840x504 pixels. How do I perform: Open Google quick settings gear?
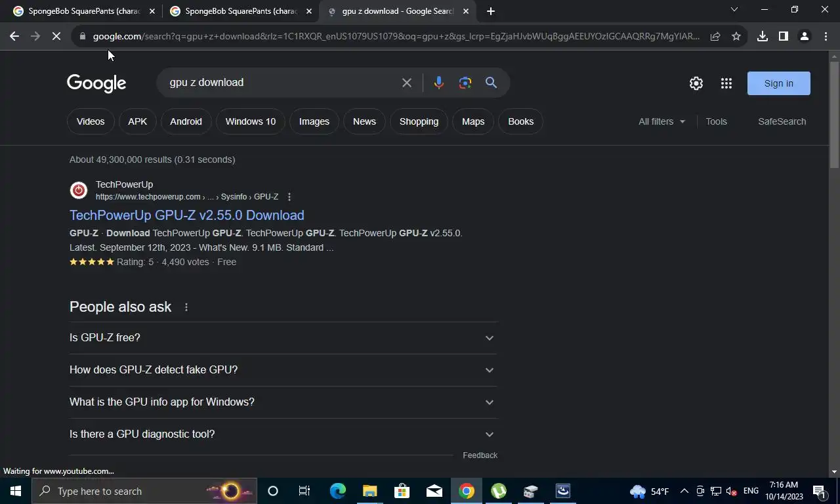point(696,83)
